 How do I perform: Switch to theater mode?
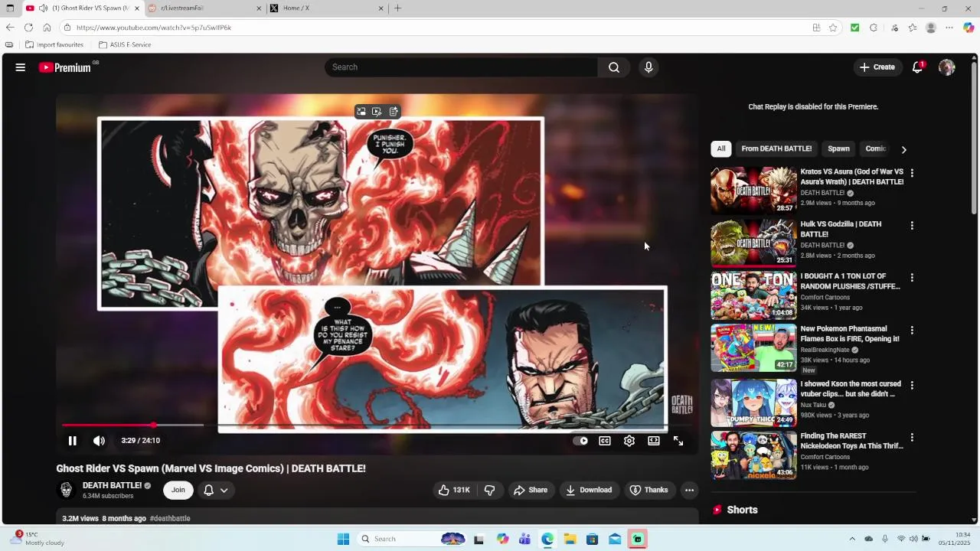point(654,441)
